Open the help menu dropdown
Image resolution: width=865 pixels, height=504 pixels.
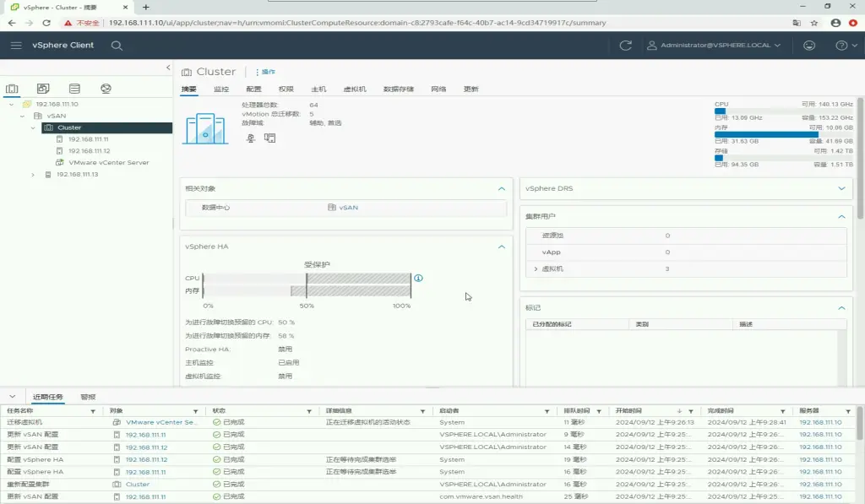point(846,45)
